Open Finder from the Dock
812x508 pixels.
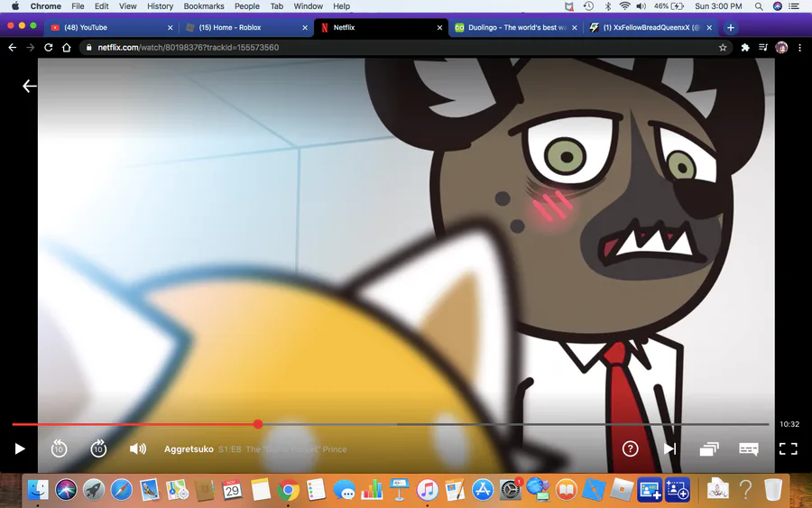pyautogui.click(x=38, y=489)
